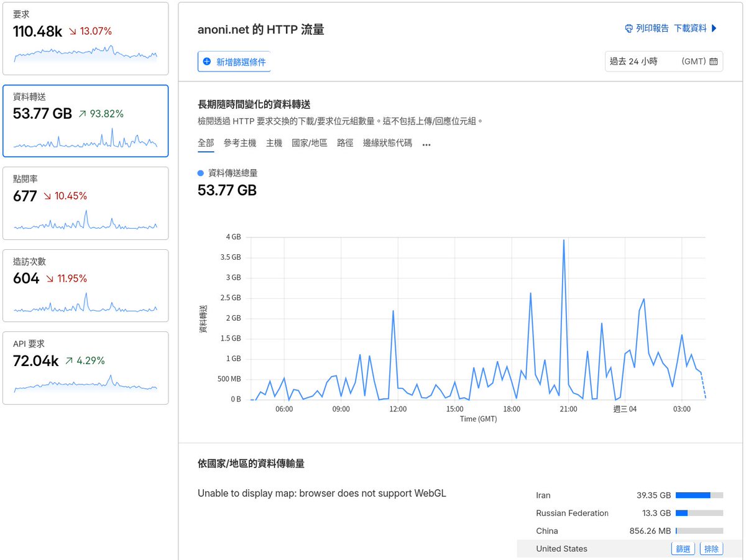Click 篩選 button for United States
This screenshot has width=746, height=560.
(683, 549)
